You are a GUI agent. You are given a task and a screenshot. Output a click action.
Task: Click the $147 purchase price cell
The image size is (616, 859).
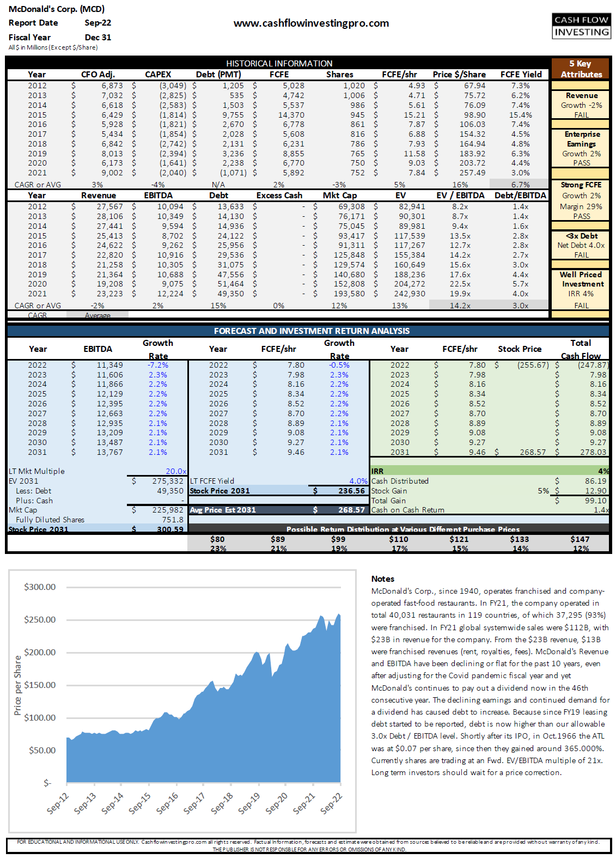tap(580, 539)
